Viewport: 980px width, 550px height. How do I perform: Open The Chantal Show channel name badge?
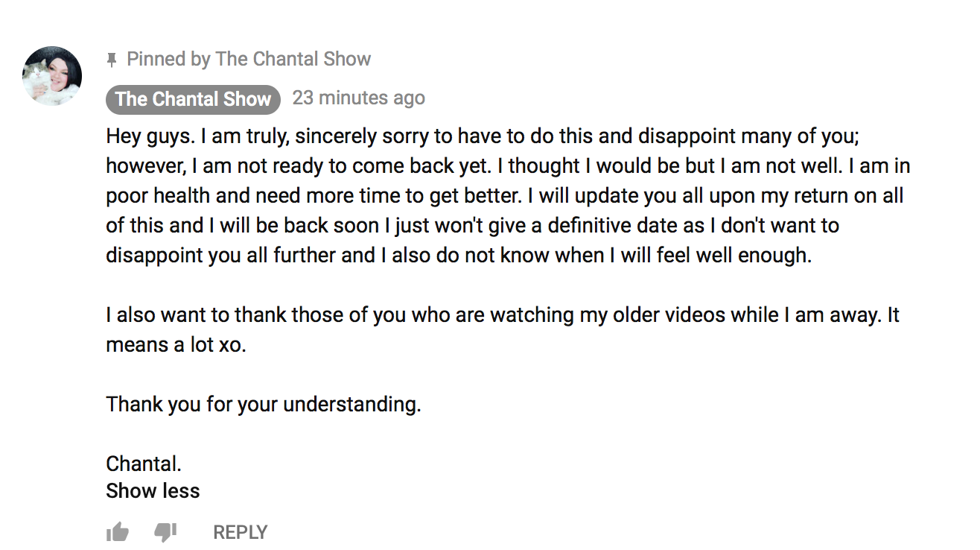193,99
